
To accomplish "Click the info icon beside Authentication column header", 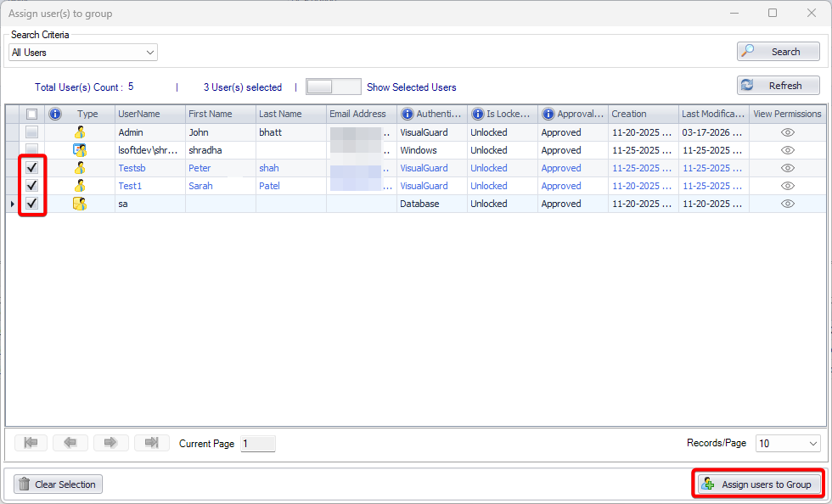I will [x=407, y=114].
